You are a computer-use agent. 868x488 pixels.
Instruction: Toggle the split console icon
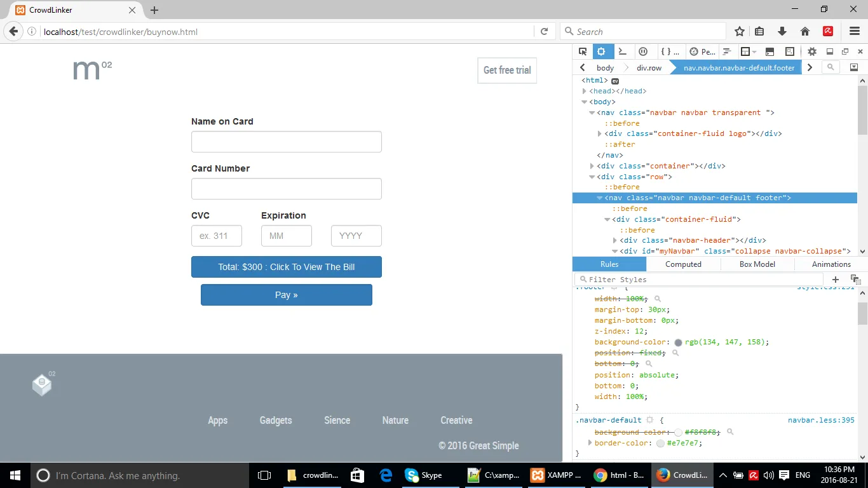point(770,51)
